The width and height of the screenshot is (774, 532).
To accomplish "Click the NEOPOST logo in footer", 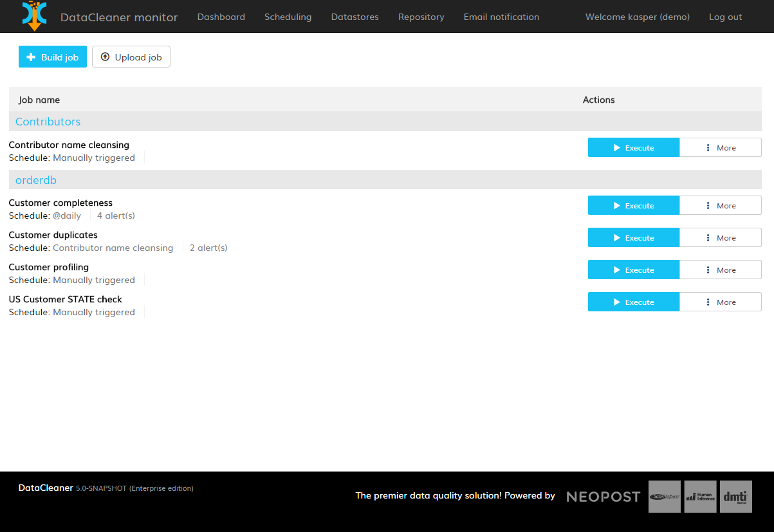I will 603,497.
